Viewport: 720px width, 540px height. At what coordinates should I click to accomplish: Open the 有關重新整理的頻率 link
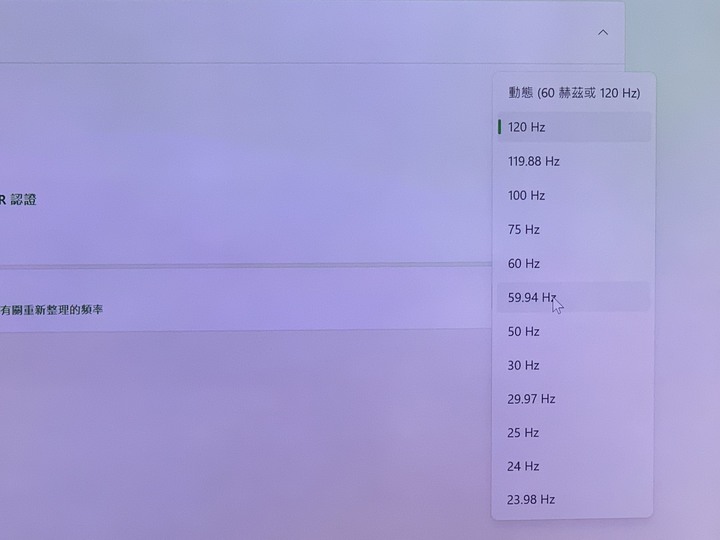coord(51,310)
